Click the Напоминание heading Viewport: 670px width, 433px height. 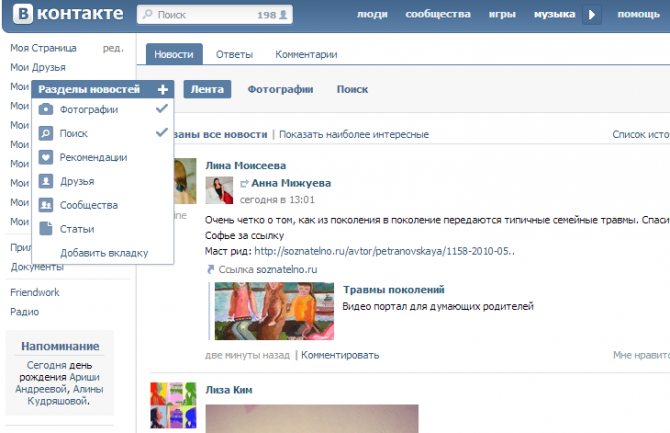point(60,346)
